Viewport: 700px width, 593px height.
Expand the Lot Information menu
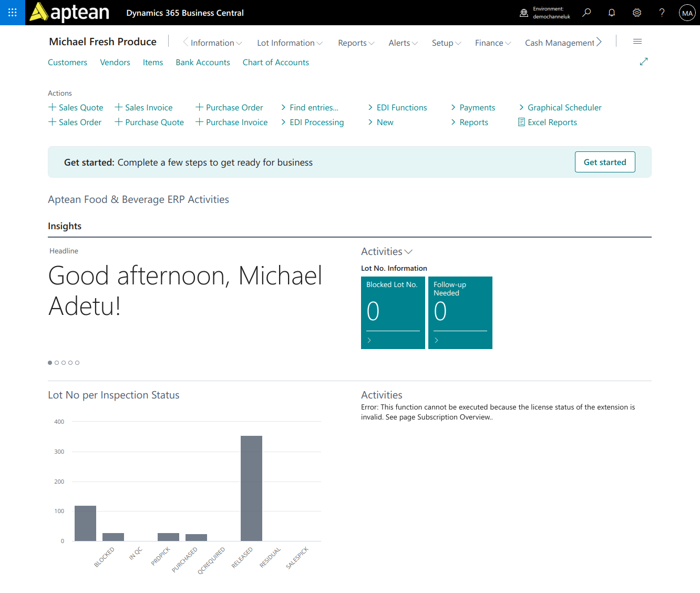pyautogui.click(x=290, y=43)
